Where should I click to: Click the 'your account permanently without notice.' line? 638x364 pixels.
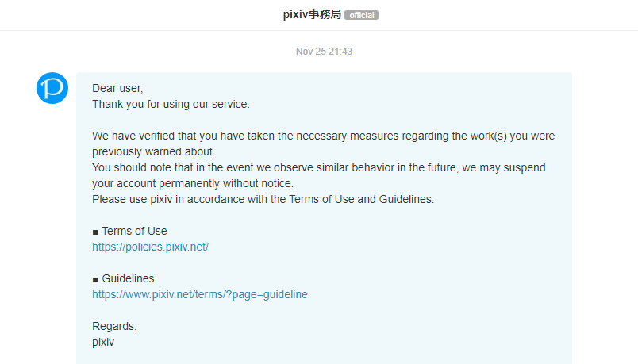point(193,183)
